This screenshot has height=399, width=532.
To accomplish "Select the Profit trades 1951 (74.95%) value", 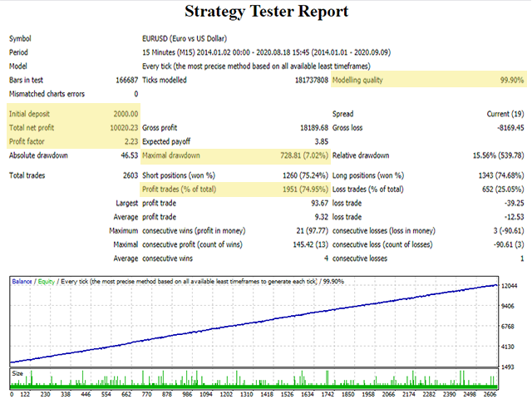I will click(296, 189).
